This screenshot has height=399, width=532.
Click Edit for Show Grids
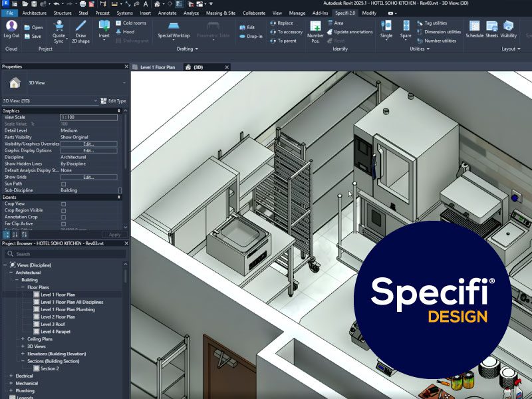click(x=88, y=177)
